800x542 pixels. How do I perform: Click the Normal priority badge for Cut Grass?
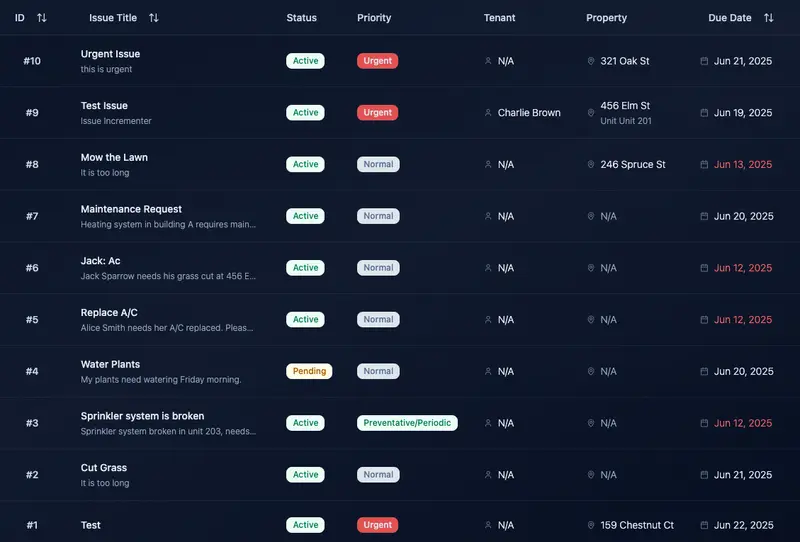pos(378,475)
